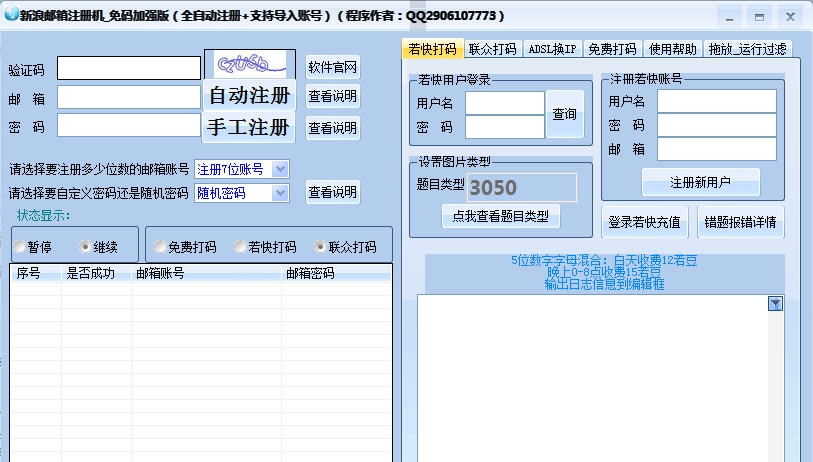The image size is (813, 462).
Task: Open the 拖放_运行过滤 tab
Action: (748, 49)
